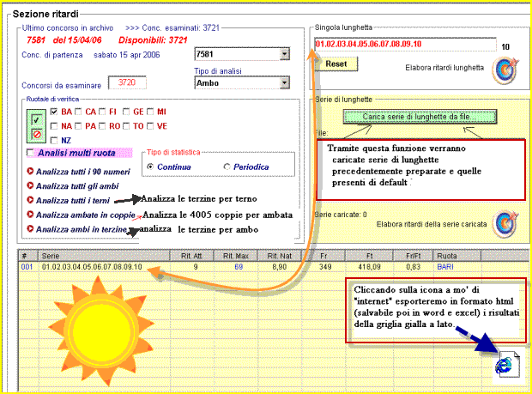Image resolution: width=532 pixels, height=394 pixels.
Task: Click the Ft value 418,09
Action: [x=370, y=267]
